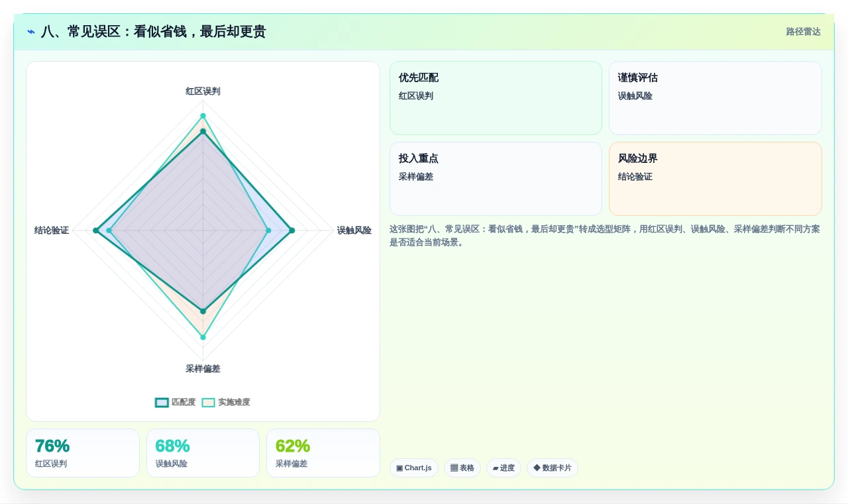Select the Chart.js tag chip

point(414,468)
